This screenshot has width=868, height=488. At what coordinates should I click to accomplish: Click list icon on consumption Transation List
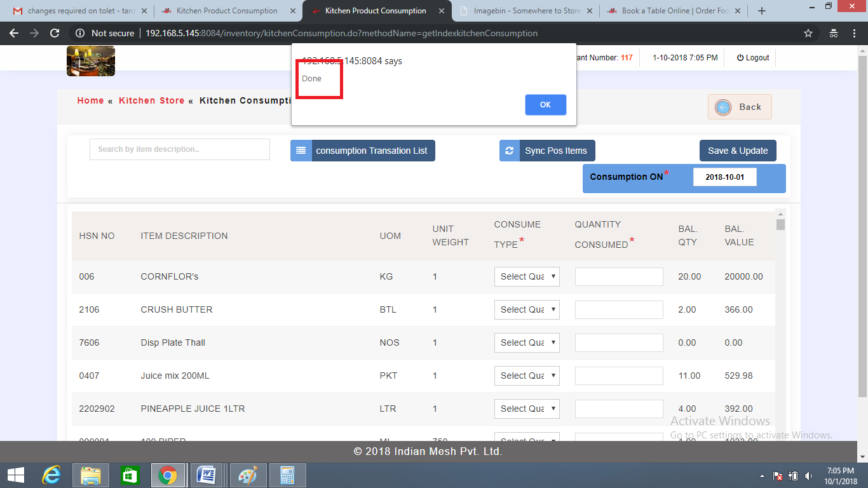click(x=301, y=151)
